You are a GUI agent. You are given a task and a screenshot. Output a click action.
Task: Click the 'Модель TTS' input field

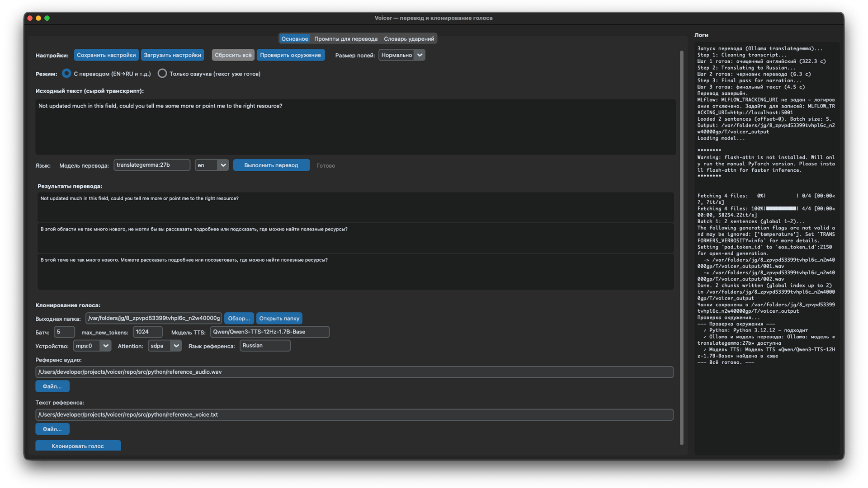(x=269, y=332)
